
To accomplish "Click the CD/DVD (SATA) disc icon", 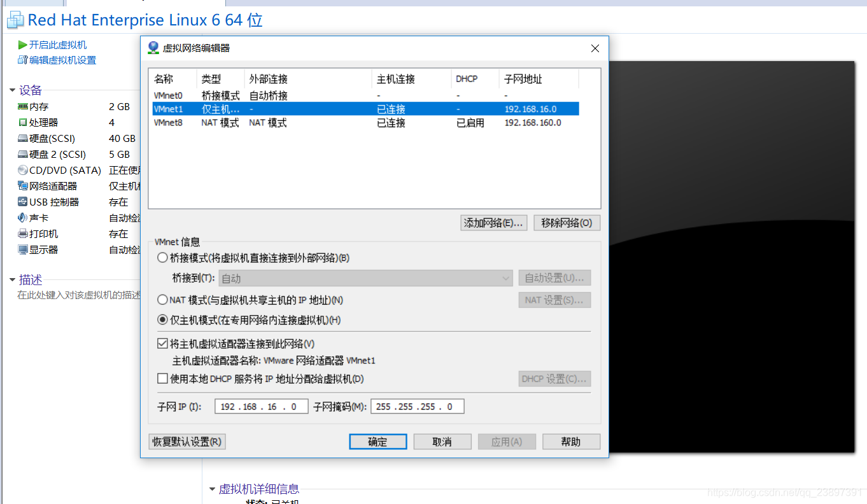I will 23,170.
